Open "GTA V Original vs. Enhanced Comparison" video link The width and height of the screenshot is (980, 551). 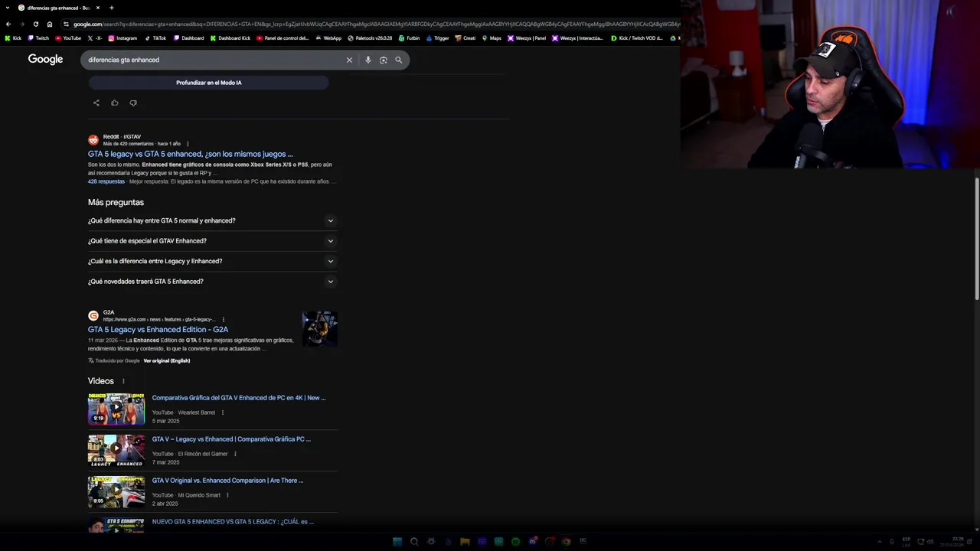click(x=227, y=481)
